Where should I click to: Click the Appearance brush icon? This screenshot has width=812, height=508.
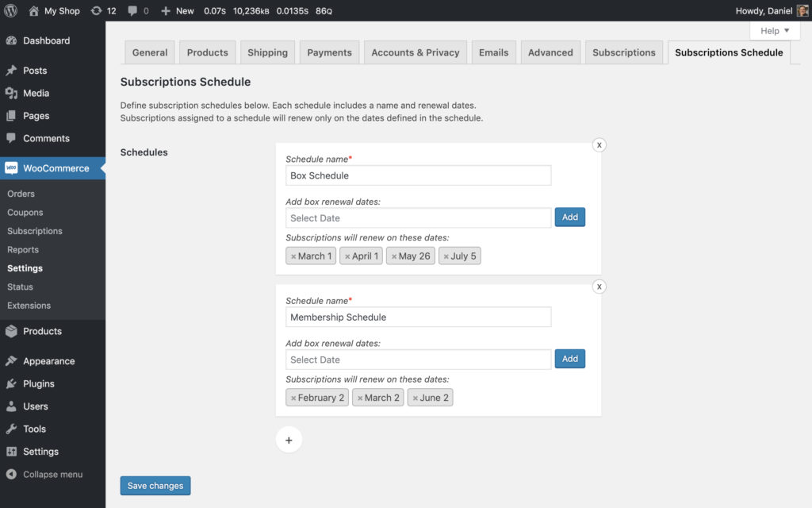click(11, 361)
